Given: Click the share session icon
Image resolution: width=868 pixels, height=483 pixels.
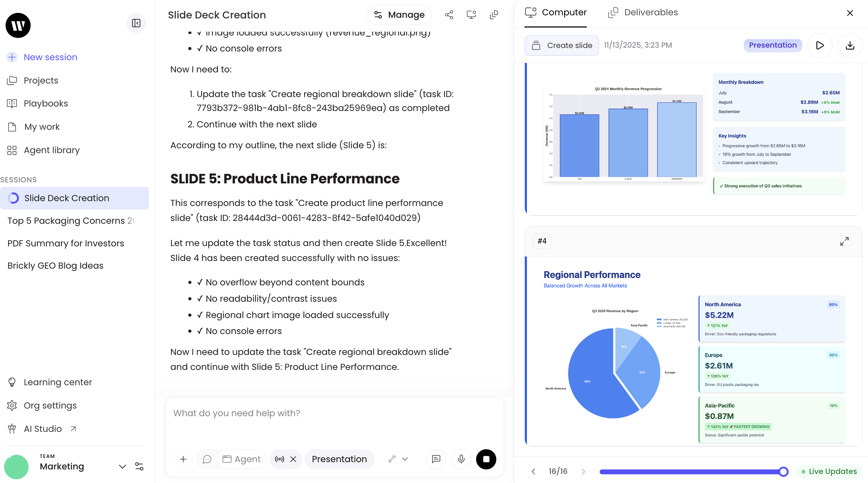Looking at the screenshot, I should click(449, 15).
